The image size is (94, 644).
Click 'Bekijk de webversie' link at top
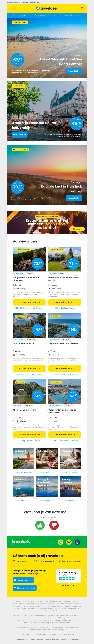coord(25,2)
